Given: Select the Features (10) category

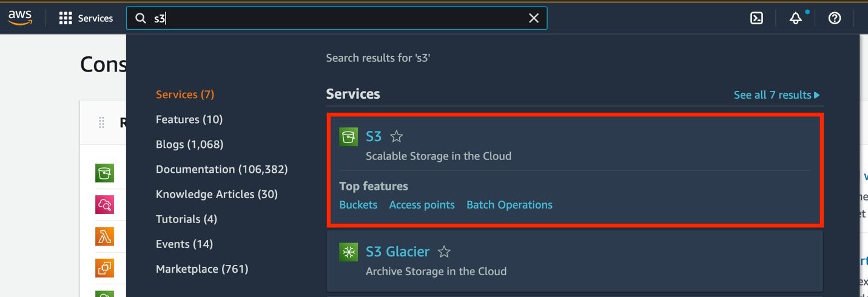Looking at the screenshot, I should coord(189,119).
